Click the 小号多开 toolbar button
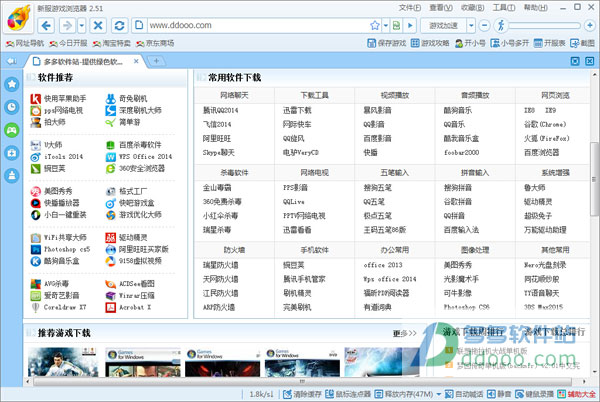 [x=510, y=43]
